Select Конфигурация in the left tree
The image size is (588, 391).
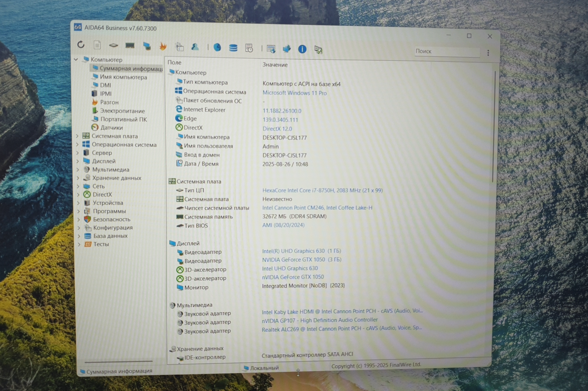(109, 228)
